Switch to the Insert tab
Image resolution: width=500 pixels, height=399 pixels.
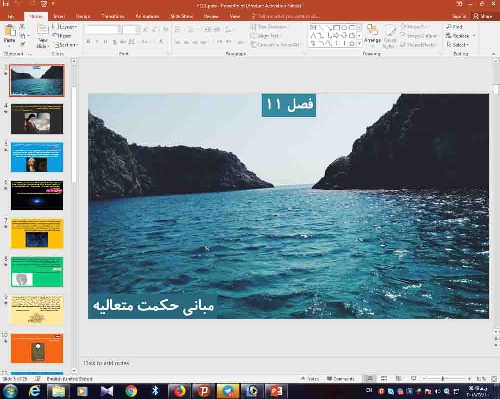[x=59, y=16]
